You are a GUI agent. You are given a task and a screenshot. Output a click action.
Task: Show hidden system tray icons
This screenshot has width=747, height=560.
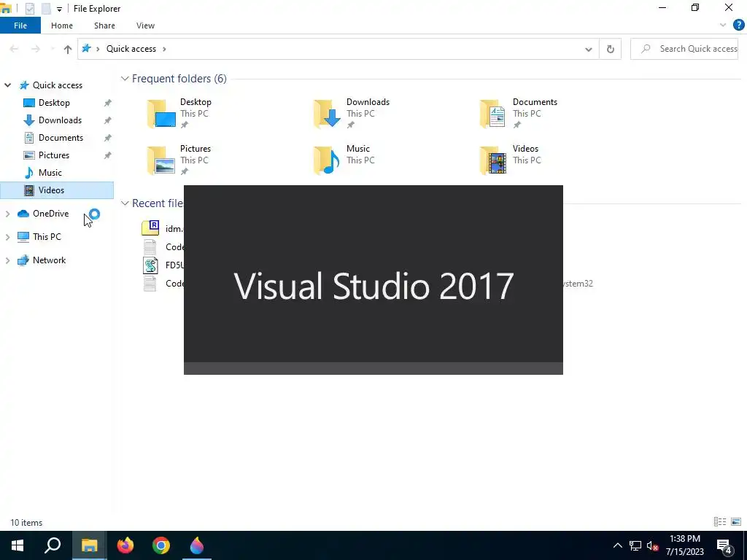pyautogui.click(x=617, y=545)
